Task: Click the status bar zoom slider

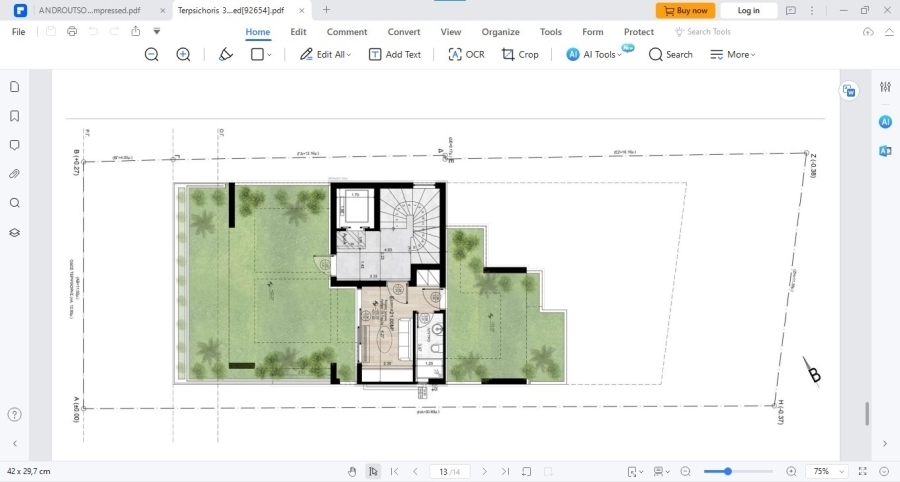Action: [x=738, y=472]
